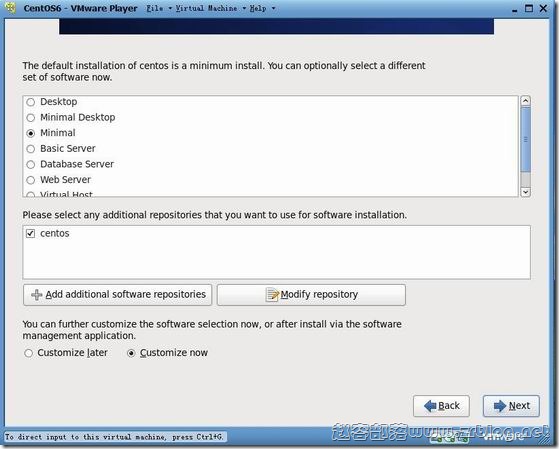
Task: Pick the Basic Server option
Action: 31,149
